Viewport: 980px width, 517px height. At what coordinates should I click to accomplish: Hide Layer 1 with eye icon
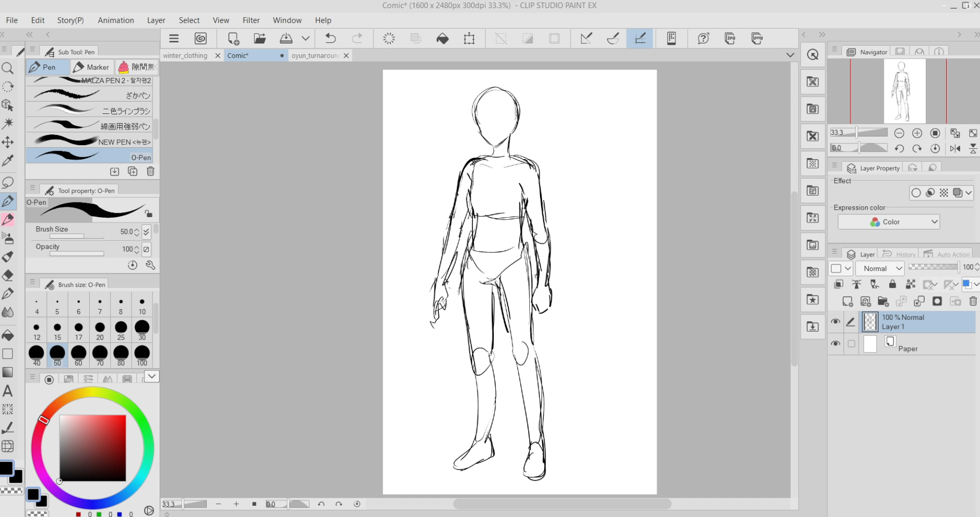[835, 322]
